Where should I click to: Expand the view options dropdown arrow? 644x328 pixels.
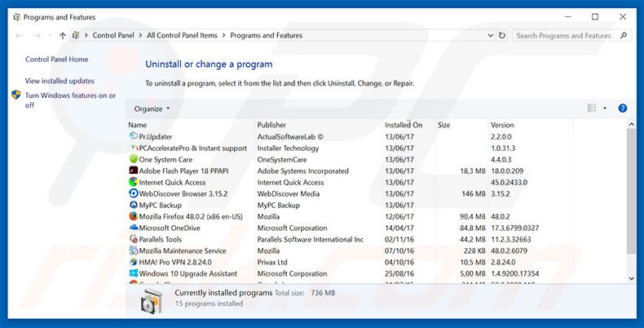(x=605, y=108)
